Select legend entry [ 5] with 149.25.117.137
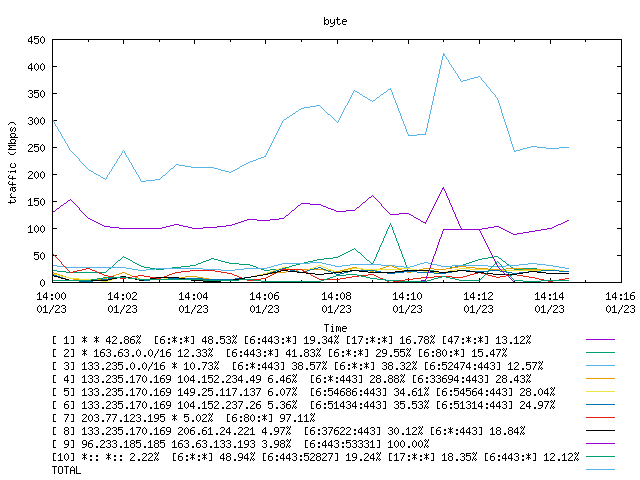 304,392
